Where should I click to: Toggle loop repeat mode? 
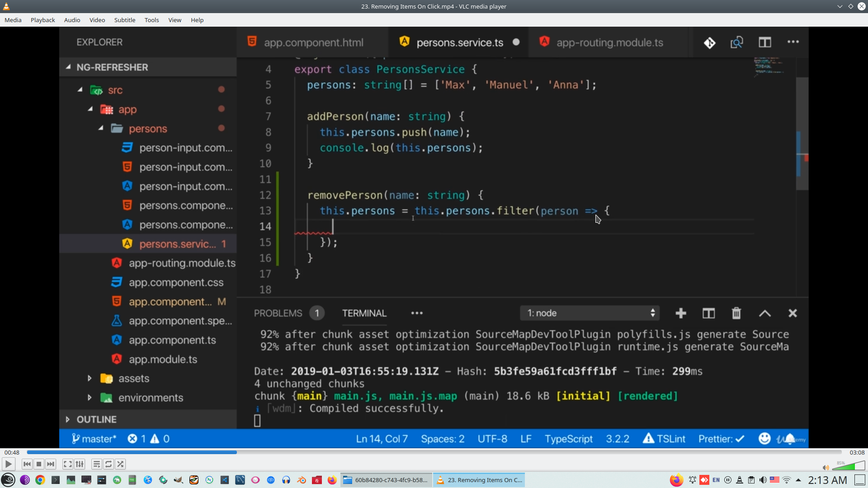[x=108, y=464]
